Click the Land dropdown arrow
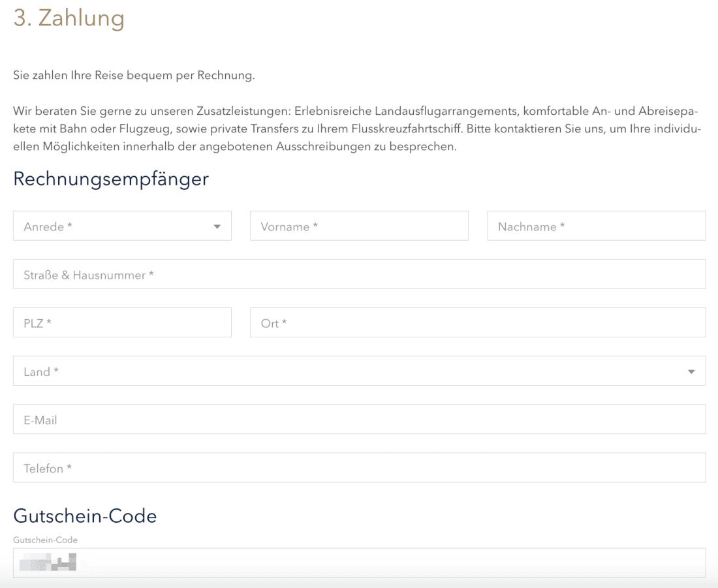This screenshot has height=588, width=718. (x=691, y=372)
